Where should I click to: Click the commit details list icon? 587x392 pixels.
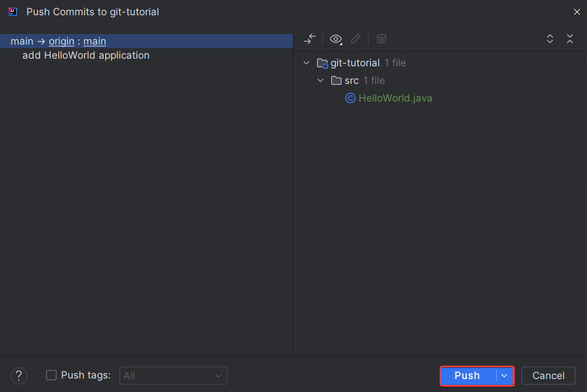click(x=382, y=39)
